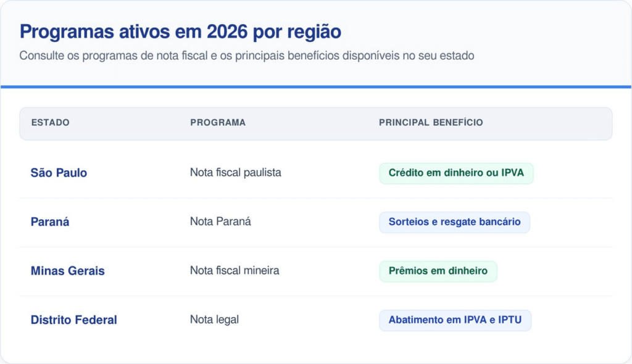632x364 pixels.
Task: Select the Paraná state name
Action: 50,221
